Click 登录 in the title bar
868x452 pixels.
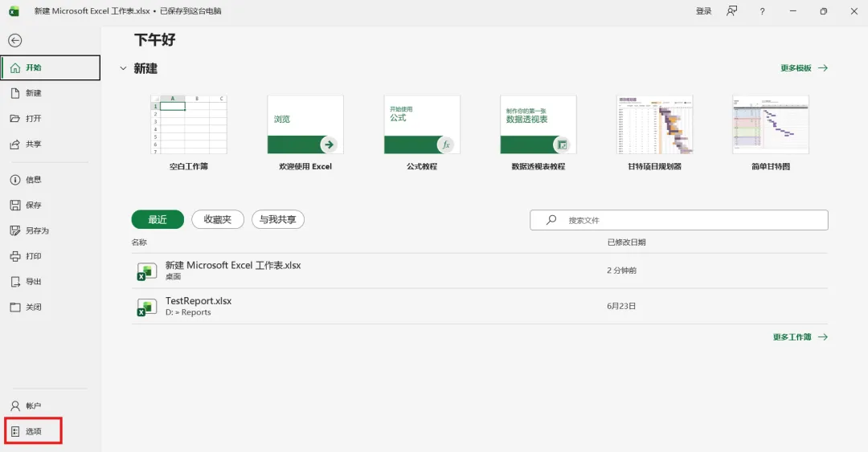click(703, 11)
